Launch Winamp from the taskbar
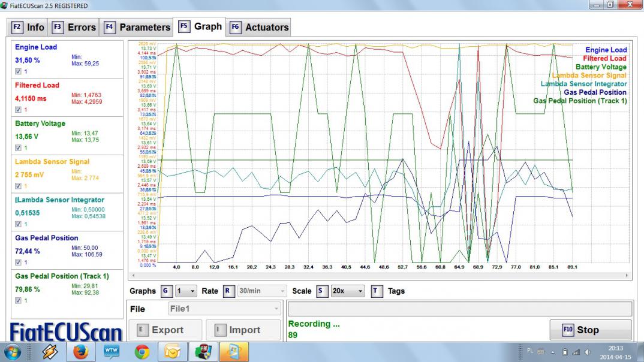 50,352
